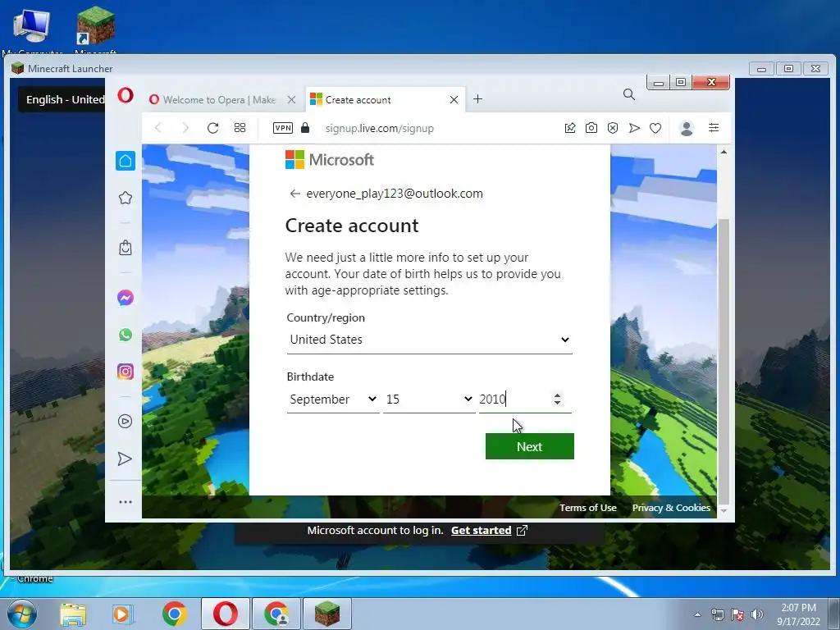The width and height of the screenshot is (840, 630).
Task: Close the Create account tab
Action: coord(454,99)
